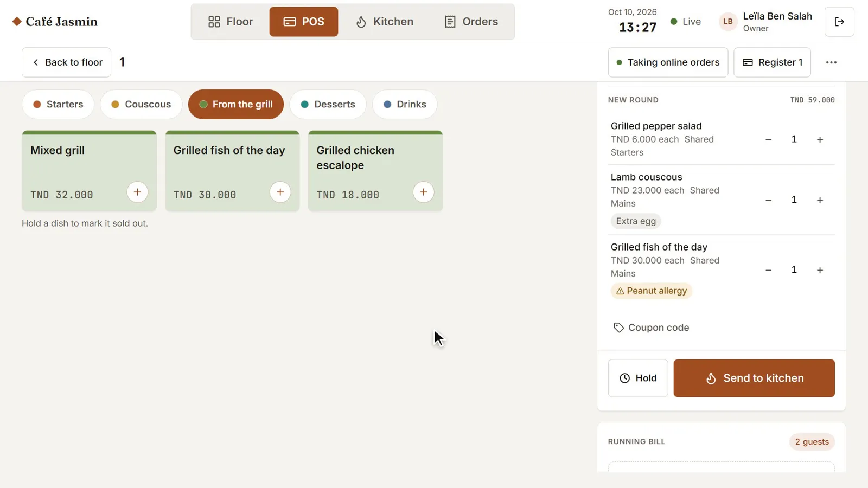Go back to floor
Screen dimensions: 868x488
(x=66, y=62)
